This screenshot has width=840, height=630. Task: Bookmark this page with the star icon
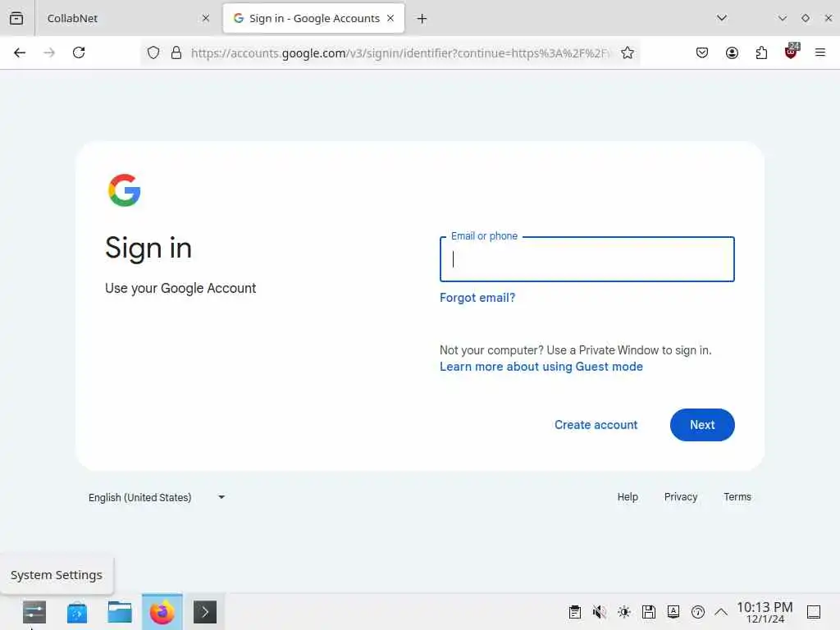click(x=628, y=52)
